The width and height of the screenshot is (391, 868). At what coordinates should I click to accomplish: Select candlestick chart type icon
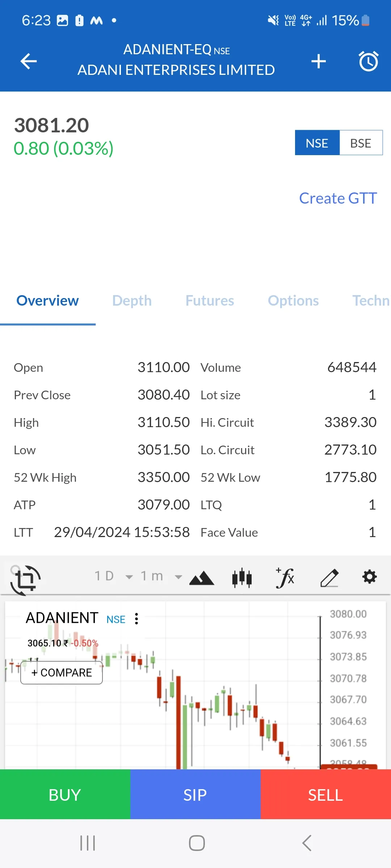pos(242,577)
